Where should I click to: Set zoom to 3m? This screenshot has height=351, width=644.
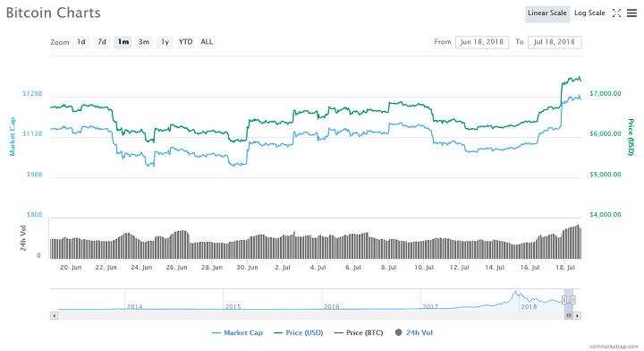pyautogui.click(x=144, y=42)
